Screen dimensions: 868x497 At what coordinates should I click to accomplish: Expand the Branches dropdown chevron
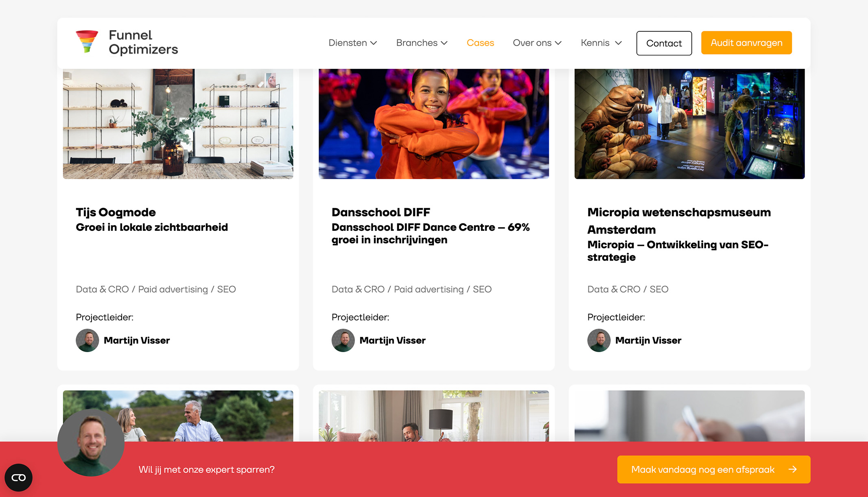point(444,43)
